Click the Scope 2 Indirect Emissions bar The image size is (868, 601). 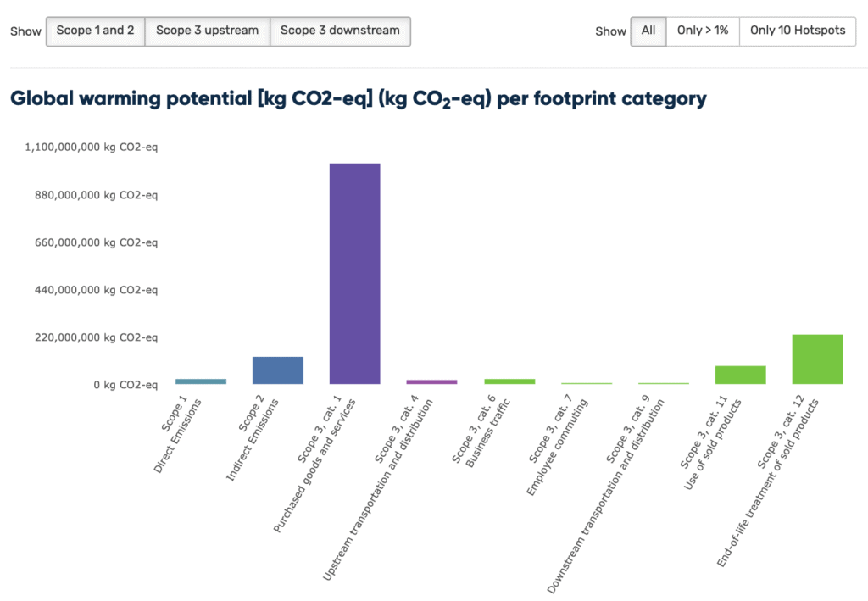[278, 370]
